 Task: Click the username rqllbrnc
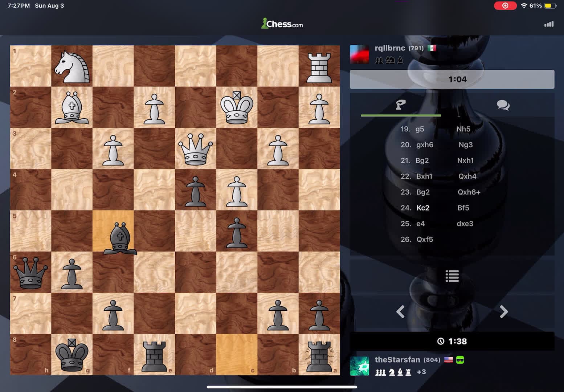(x=390, y=48)
